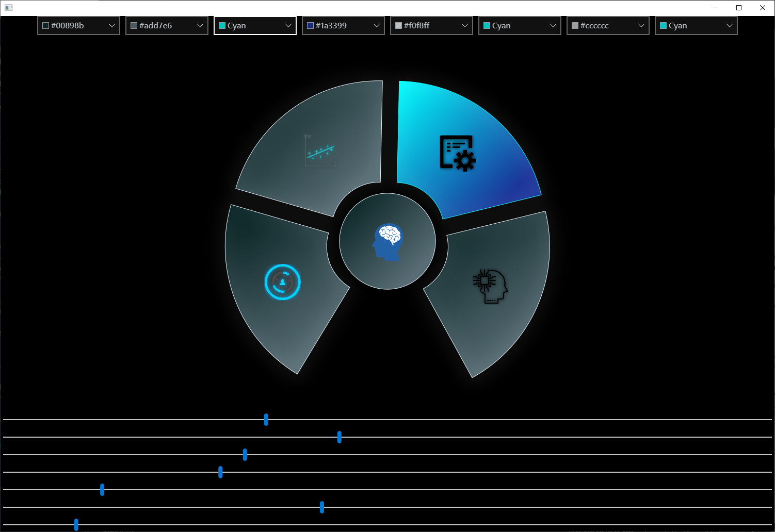Click the bottom slider's handle
This screenshot has height=532, width=775.
[x=76, y=525]
